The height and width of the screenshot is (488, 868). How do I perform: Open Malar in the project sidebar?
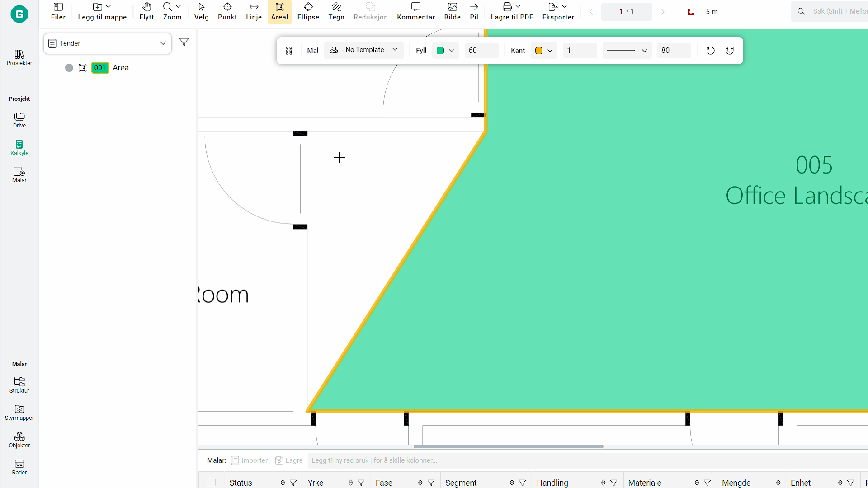point(19,175)
